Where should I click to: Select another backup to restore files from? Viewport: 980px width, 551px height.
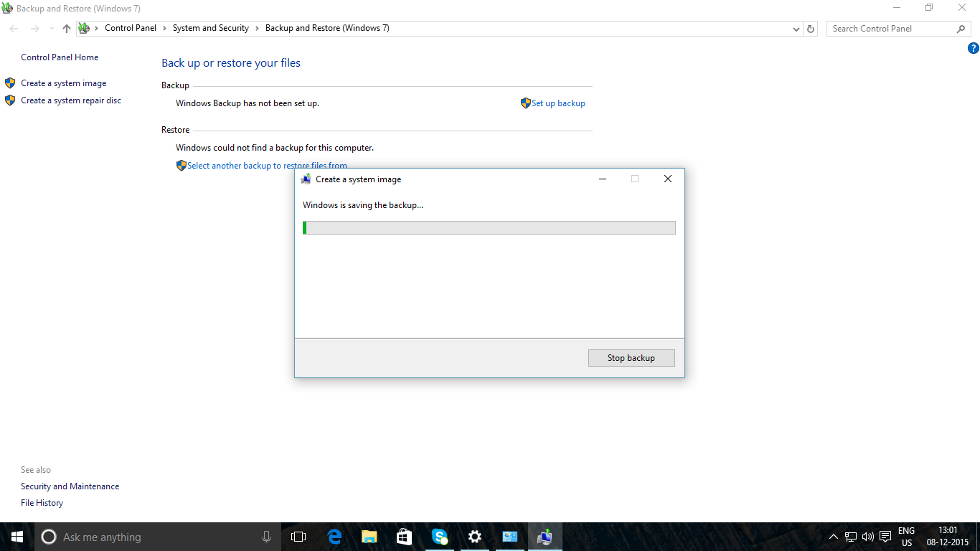click(267, 166)
